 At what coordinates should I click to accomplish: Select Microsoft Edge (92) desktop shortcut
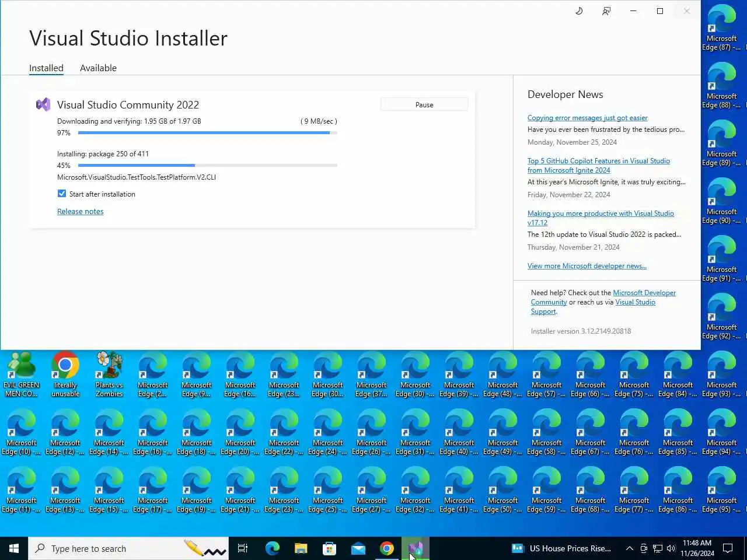722,317
